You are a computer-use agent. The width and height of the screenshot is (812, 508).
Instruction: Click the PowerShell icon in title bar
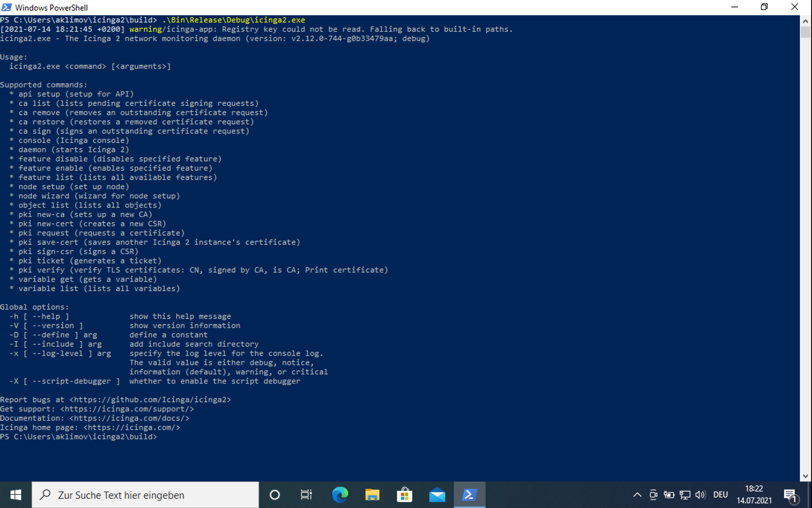tap(6, 7)
